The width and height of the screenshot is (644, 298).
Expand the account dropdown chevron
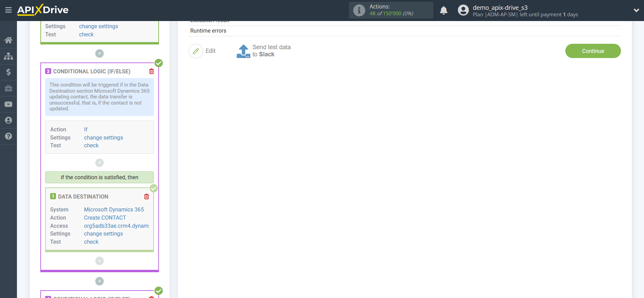(636, 11)
